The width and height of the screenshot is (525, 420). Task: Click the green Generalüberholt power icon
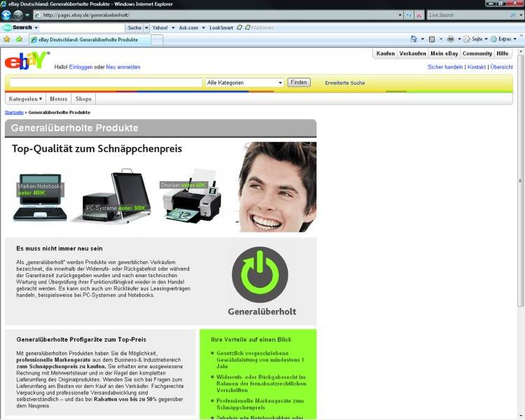(260, 274)
